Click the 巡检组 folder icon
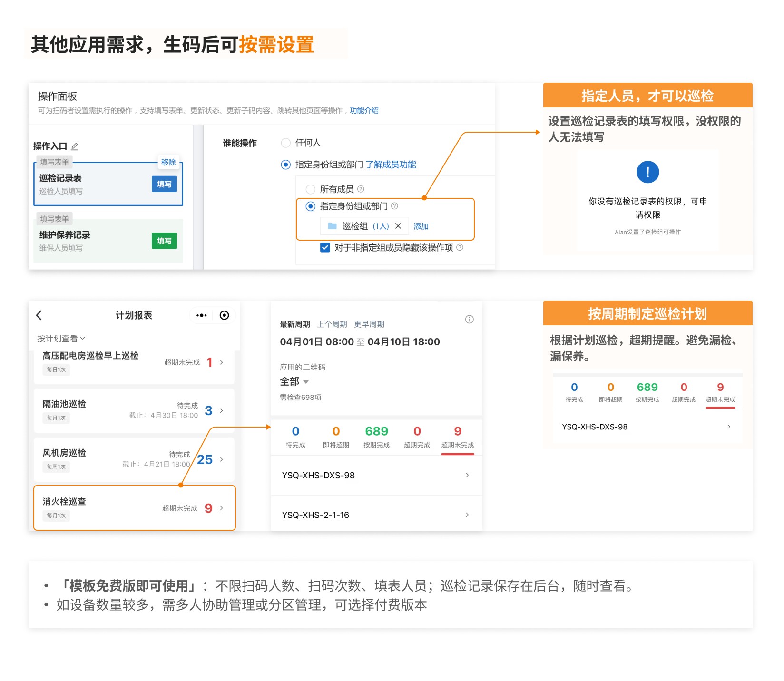This screenshot has height=681, width=784. [333, 226]
